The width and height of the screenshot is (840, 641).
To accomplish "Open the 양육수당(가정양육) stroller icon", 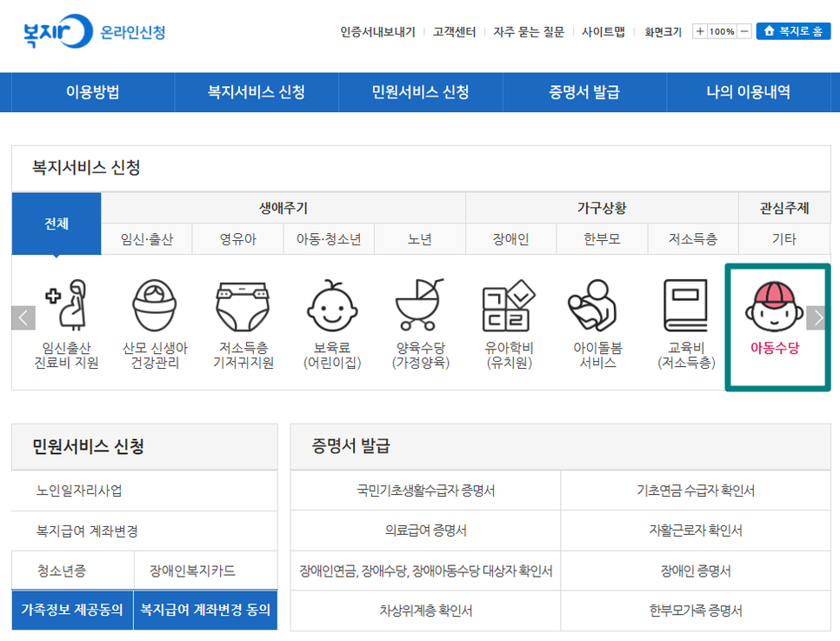I will point(421,324).
